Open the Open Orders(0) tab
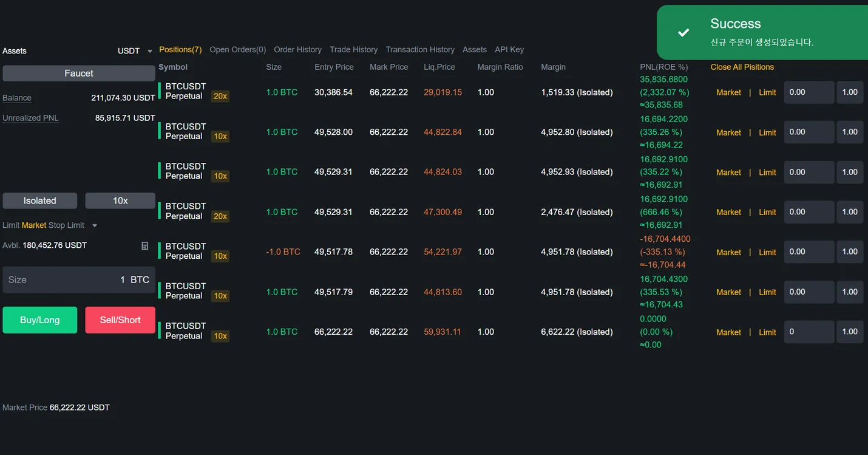Screen dimensions: 868x455 [x=238, y=50]
